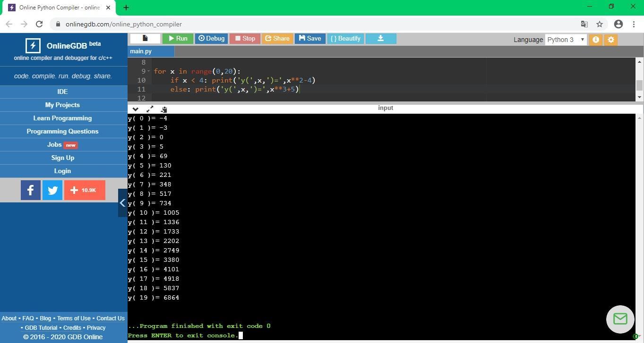Save the current project
The image size is (644, 343).
tap(310, 39)
